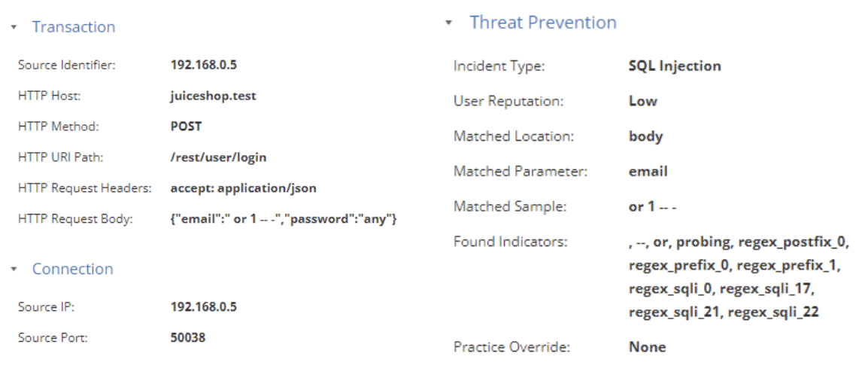
Task: Click the Transaction section heading
Action: (74, 26)
